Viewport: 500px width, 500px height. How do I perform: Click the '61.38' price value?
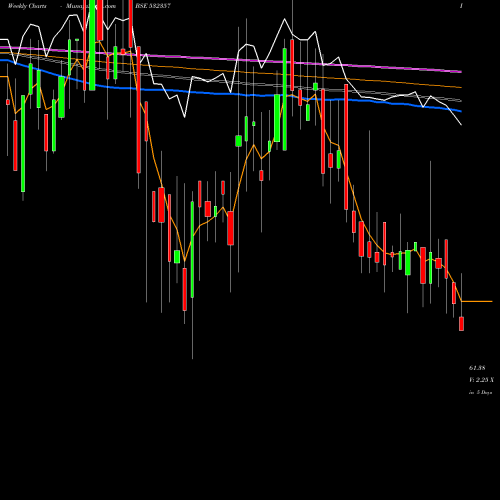pyautogui.click(x=477, y=368)
